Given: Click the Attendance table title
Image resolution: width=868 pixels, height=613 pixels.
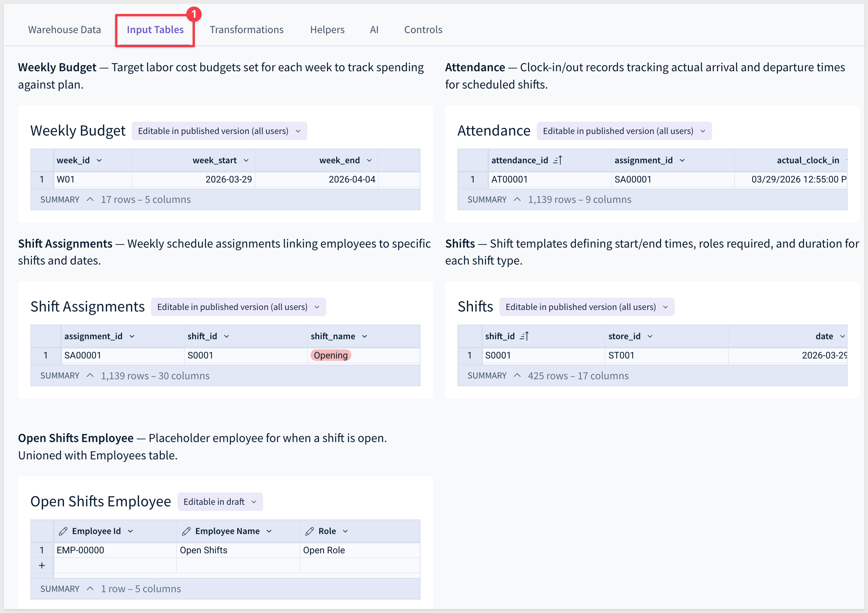Looking at the screenshot, I should click(x=494, y=131).
